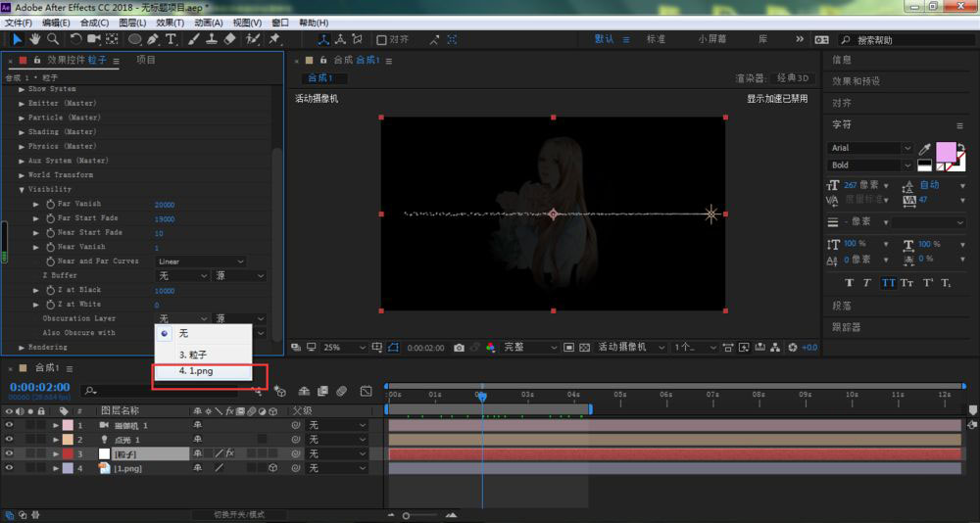Choose 4. 1.png from the dropdown list
The height and width of the screenshot is (523, 980).
coord(203,371)
